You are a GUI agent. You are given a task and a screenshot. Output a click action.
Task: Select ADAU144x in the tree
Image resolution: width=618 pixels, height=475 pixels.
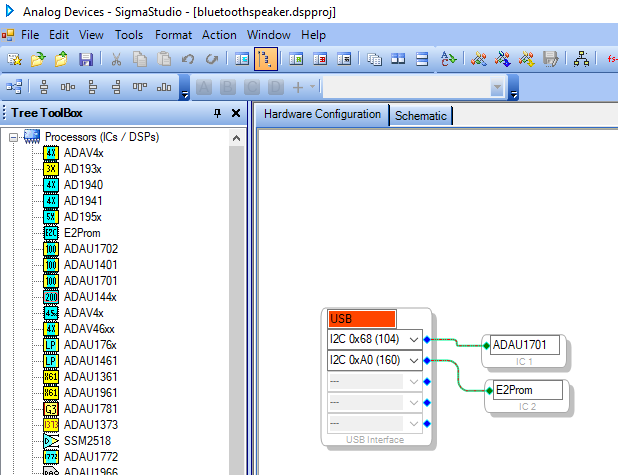point(90,297)
